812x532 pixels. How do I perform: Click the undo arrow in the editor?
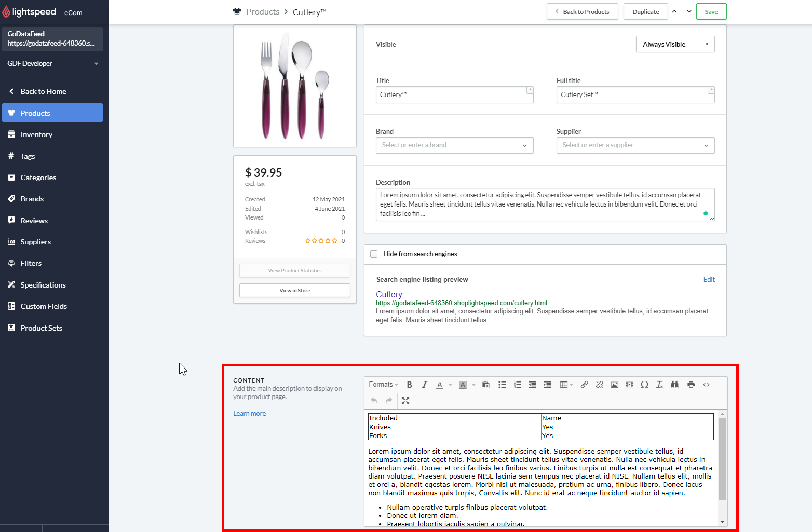374,401
